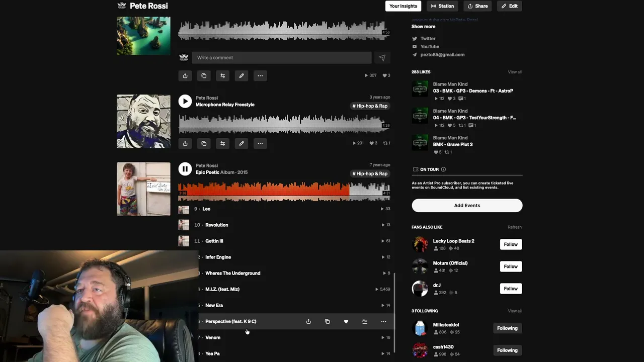Open more options for Microphone Relay Freestyle
Image resolution: width=644 pixels, height=362 pixels.
[260, 143]
